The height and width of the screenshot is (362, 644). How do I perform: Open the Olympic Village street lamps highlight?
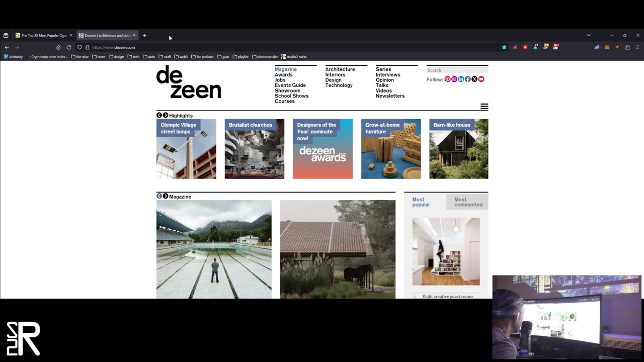[186, 149]
